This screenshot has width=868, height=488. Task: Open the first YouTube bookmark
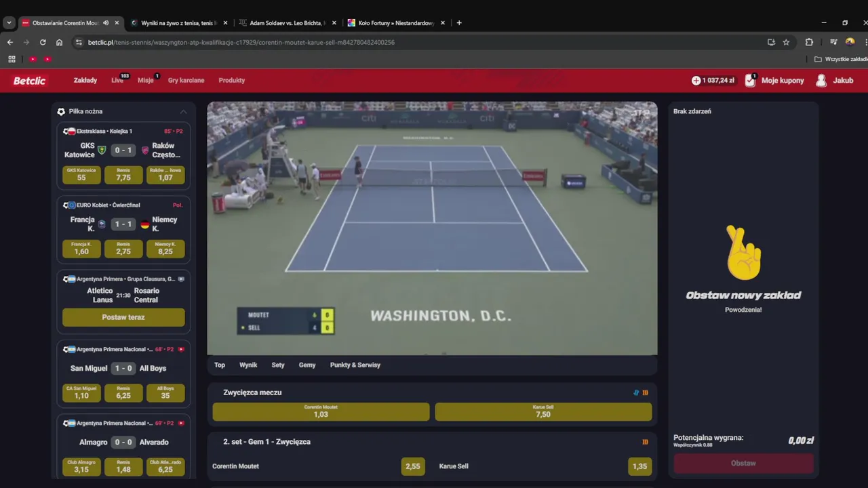32,59
